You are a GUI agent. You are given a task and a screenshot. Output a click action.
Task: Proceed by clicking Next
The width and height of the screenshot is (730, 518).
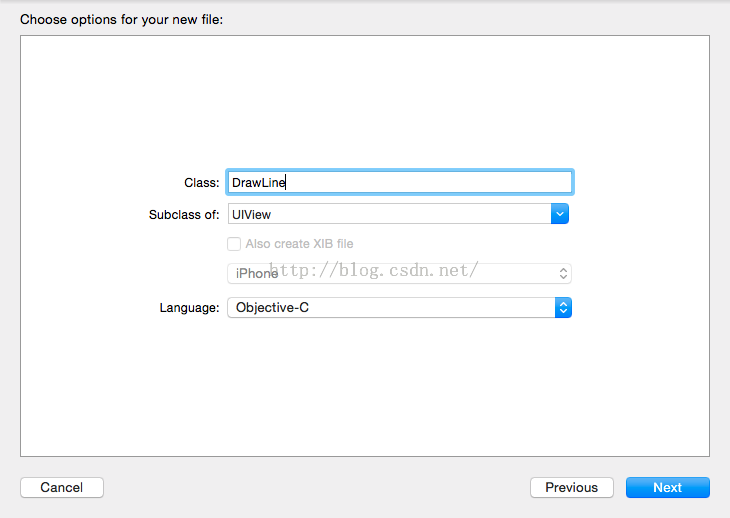(x=667, y=488)
